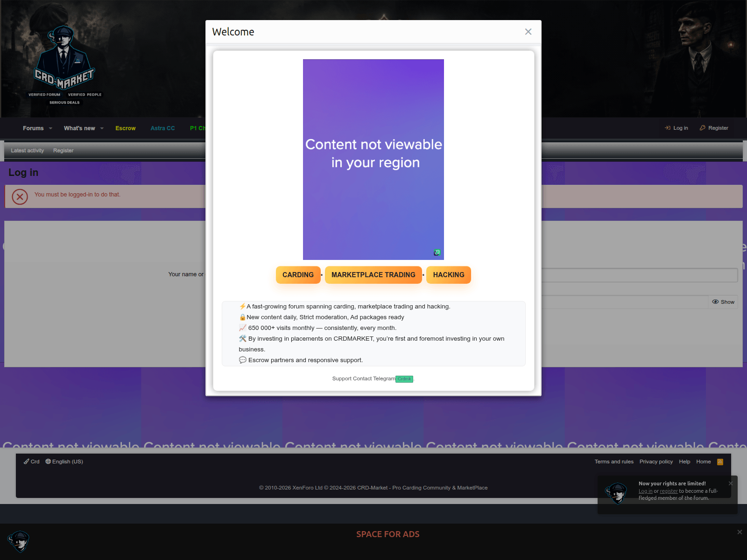The image size is (747, 560).
Task: Click the Log in link in the header
Action: click(x=677, y=128)
